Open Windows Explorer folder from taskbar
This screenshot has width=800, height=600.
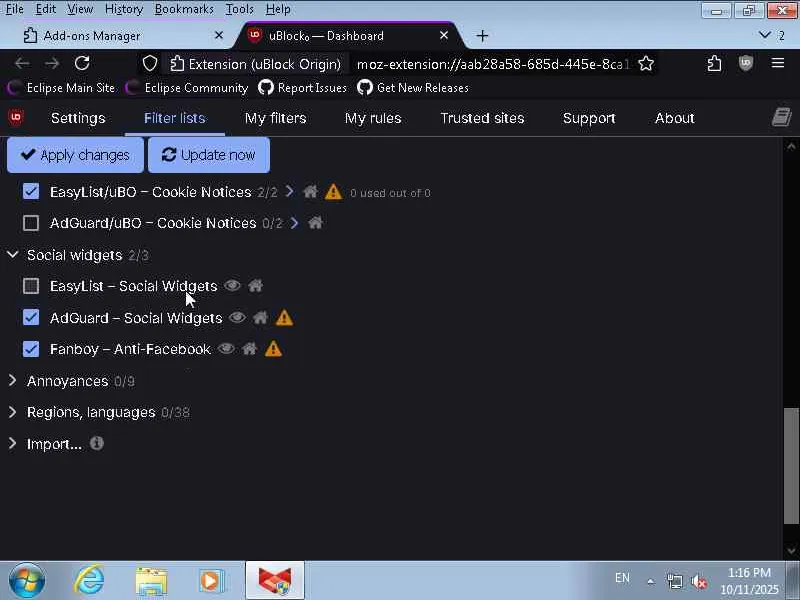point(151,581)
